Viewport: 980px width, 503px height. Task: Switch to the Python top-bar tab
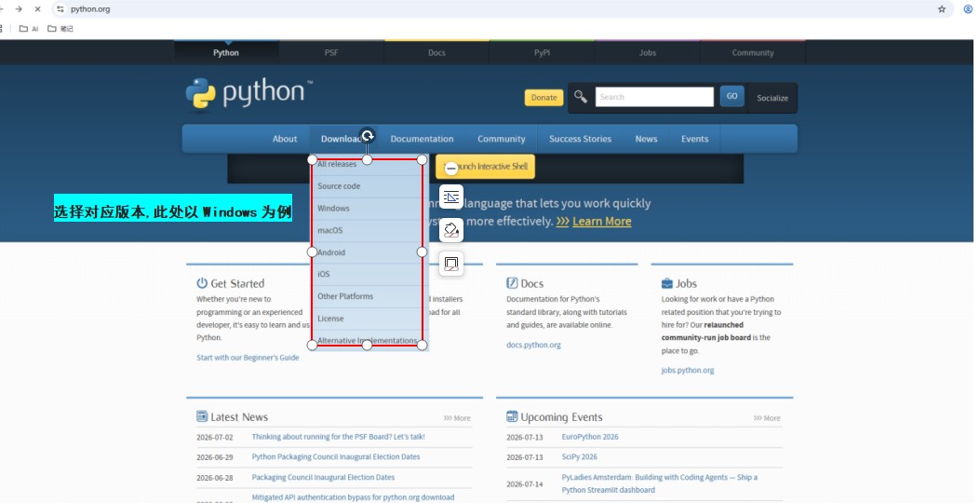pos(226,52)
